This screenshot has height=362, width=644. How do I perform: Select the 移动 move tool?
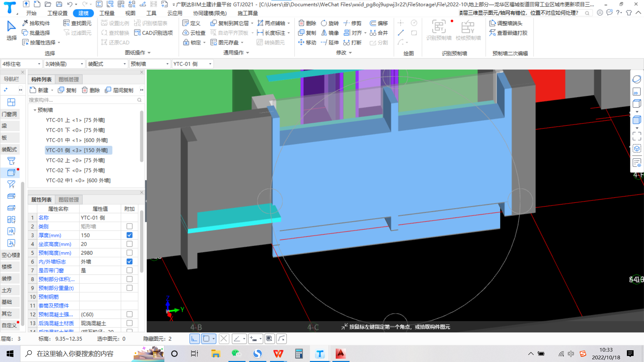pos(307,43)
